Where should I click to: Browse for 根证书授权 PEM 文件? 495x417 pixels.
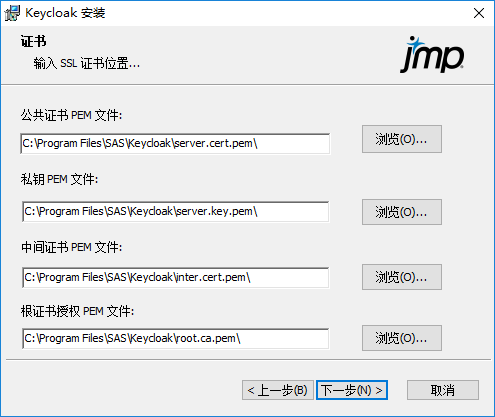pos(402,338)
